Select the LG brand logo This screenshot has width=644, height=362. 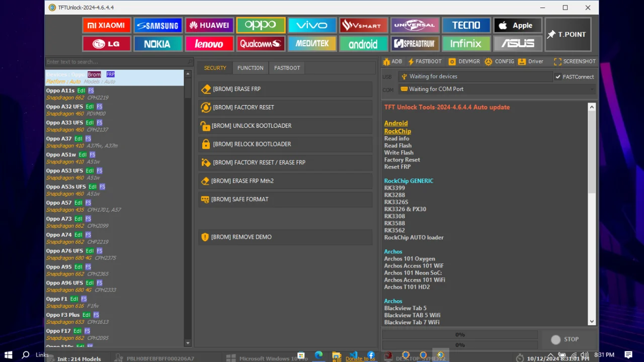point(107,44)
